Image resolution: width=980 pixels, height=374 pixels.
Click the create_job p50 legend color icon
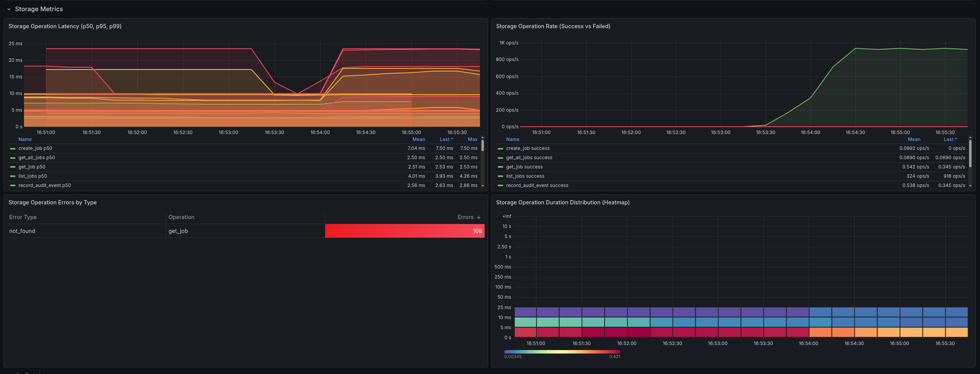click(13, 149)
